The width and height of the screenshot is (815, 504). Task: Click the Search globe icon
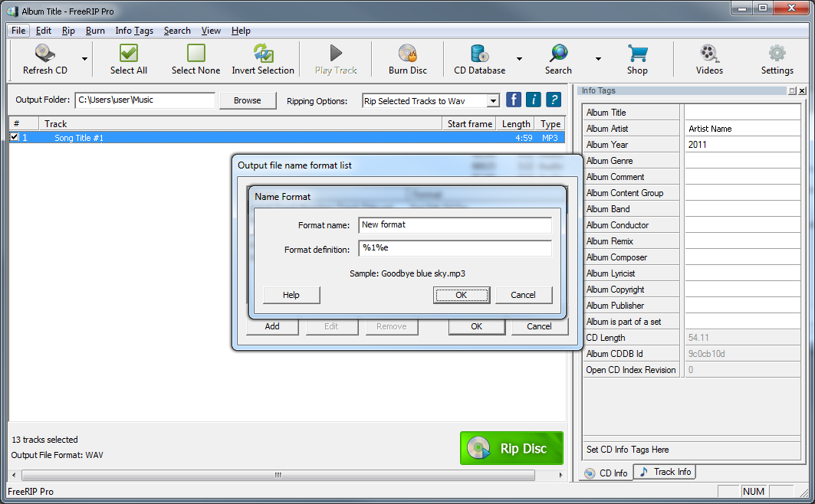[558, 53]
